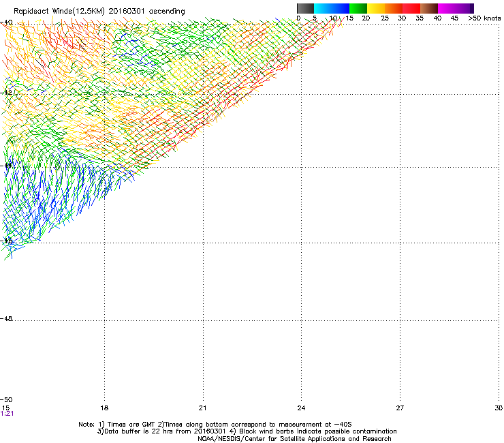The image size is (504, 443).
Task: Click the latitude label '-50'
Action: pos(6,400)
